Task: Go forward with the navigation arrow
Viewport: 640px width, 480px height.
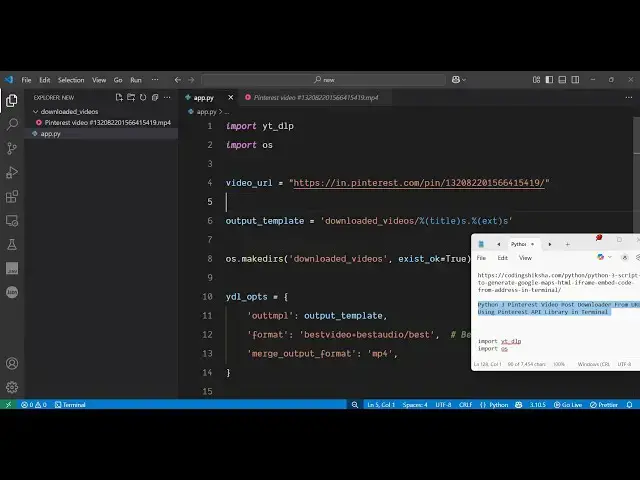Action: (191, 80)
